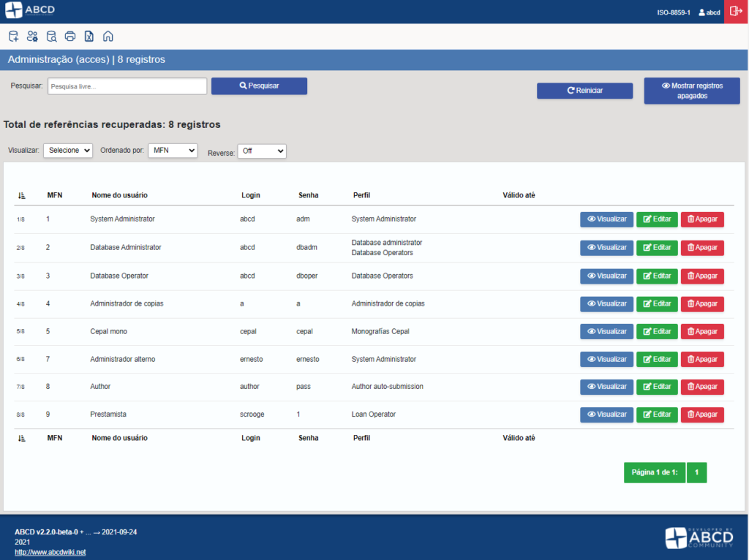Apagar the Author record
The height and width of the screenshot is (560, 749).
702,387
